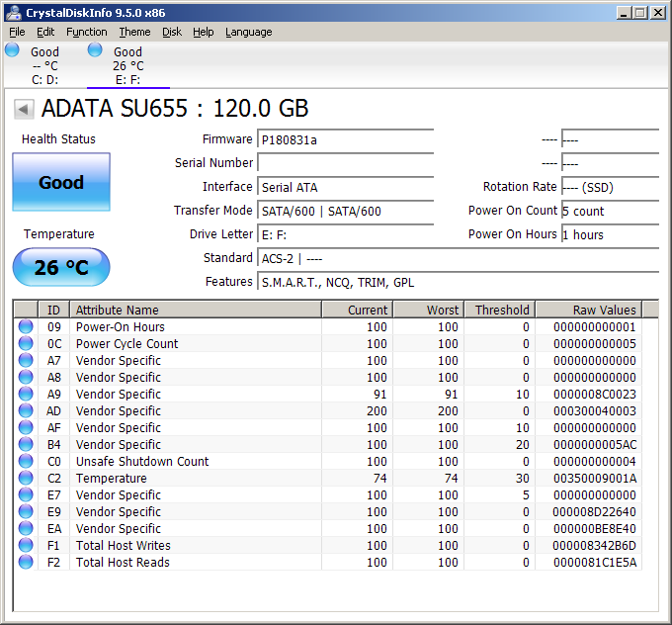Click status orb of row AD
The width and height of the screenshot is (672, 625).
pos(26,410)
